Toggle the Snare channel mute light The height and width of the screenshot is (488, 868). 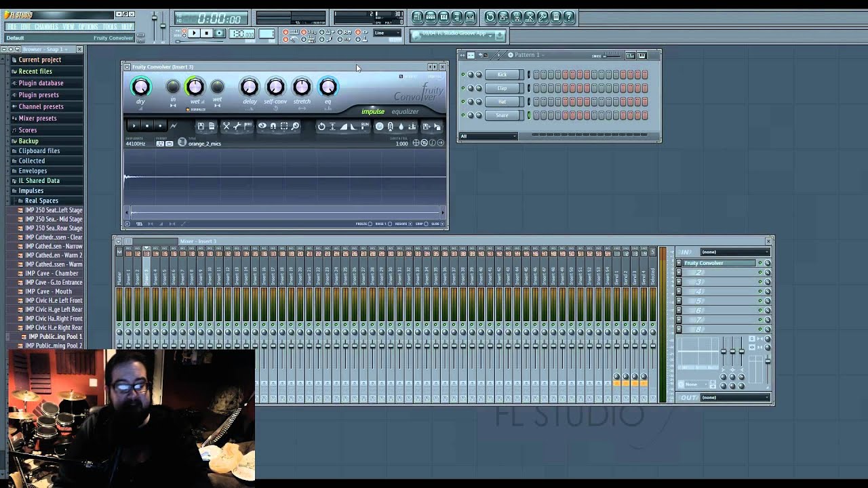[463, 115]
